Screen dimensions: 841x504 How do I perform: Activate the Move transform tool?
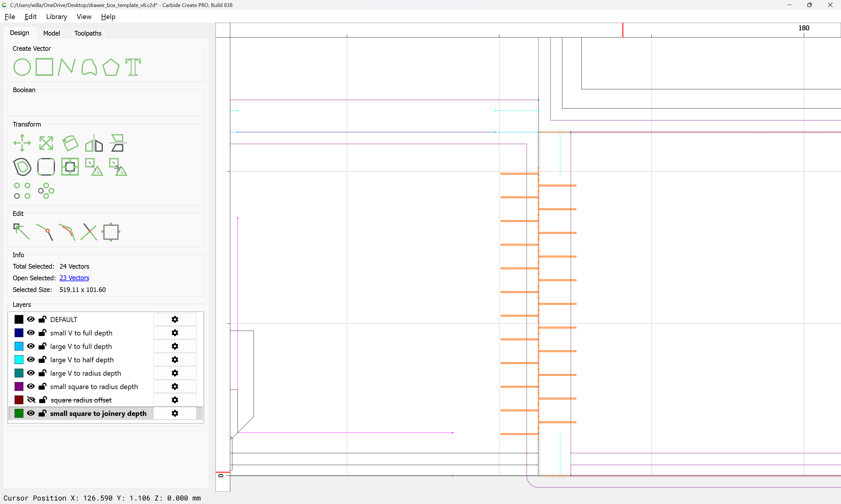[22, 143]
